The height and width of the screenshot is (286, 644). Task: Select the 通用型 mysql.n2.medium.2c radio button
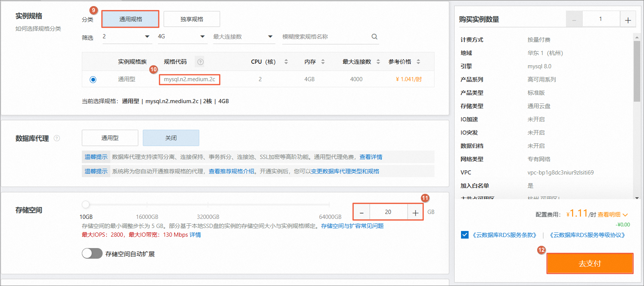pyautogui.click(x=93, y=79)
